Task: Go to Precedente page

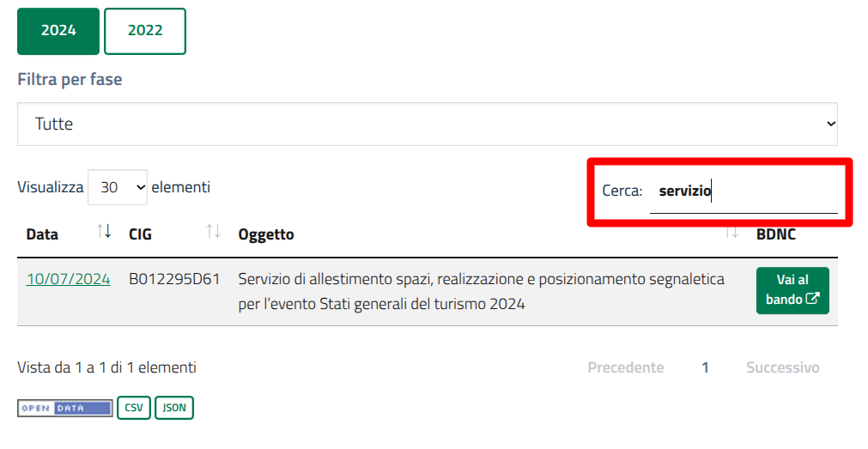Action: click(625, 367)
